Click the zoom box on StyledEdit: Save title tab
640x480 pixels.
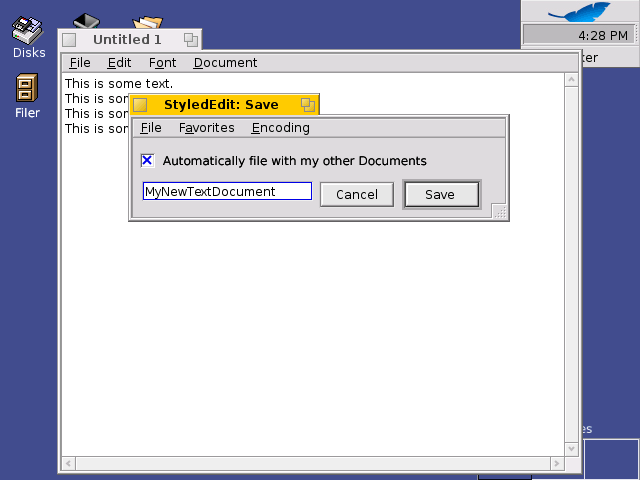pos(308,105)
